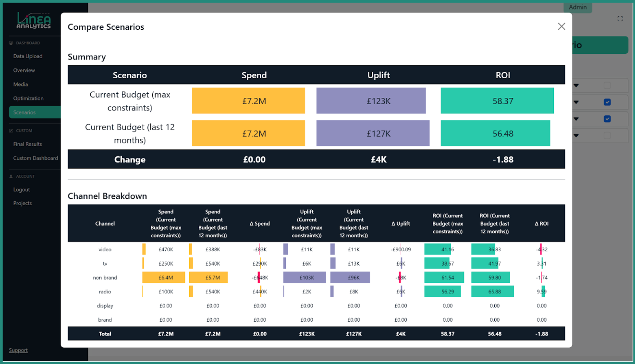Go to Optimization in the sidebar
The width and height of the screenshot is (635, 364).
click(x=28, y=98)
